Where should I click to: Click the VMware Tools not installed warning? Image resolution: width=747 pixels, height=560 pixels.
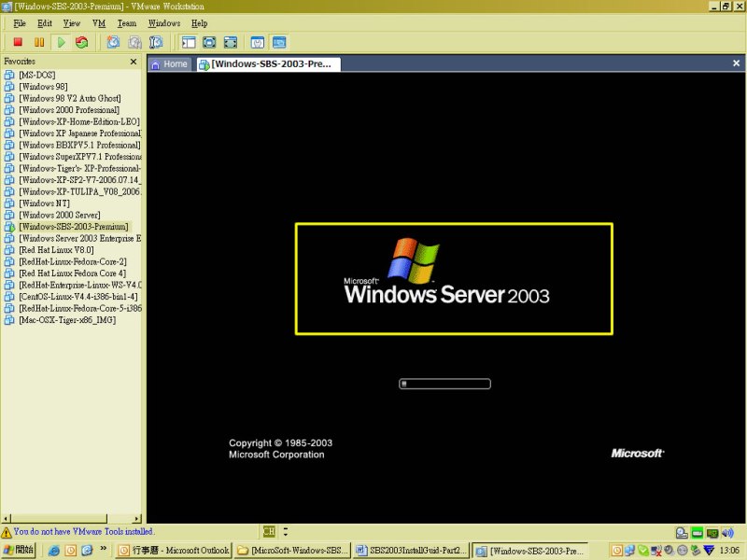78,531
